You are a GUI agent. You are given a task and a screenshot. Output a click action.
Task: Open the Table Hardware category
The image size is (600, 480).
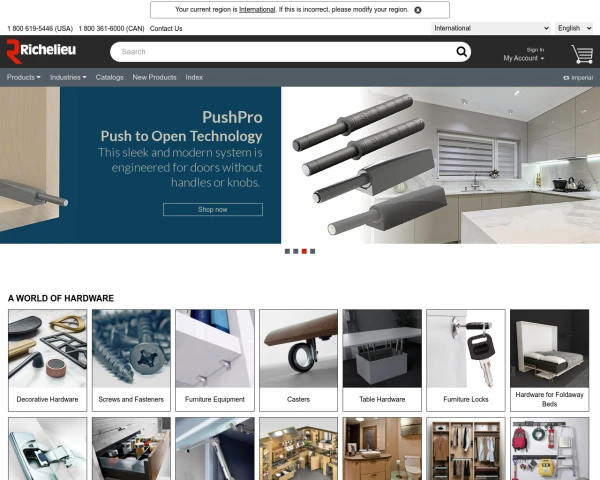click(x=382, y=360)
